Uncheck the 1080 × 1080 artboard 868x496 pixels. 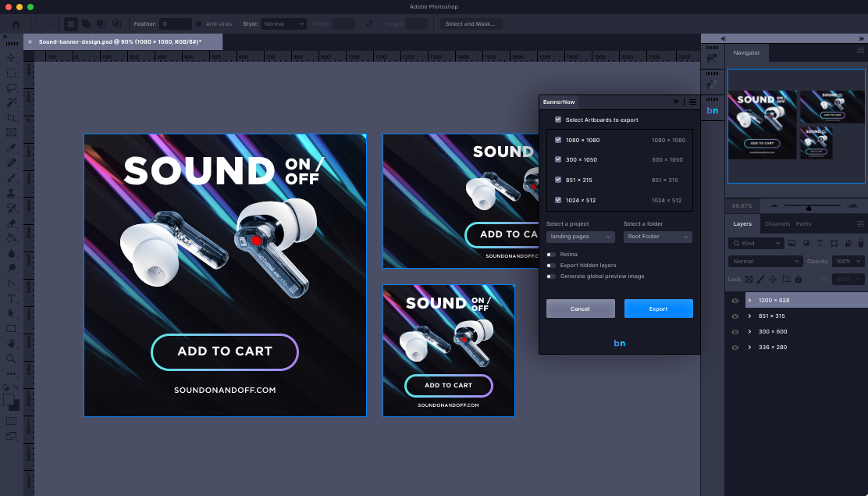coord(558,141)
